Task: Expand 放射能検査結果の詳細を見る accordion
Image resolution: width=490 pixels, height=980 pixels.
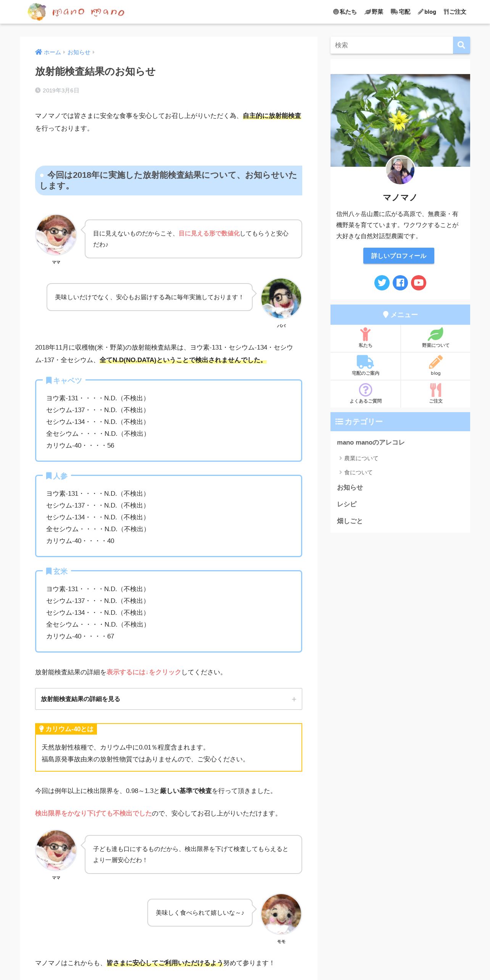Action: [x=169, y=699]
